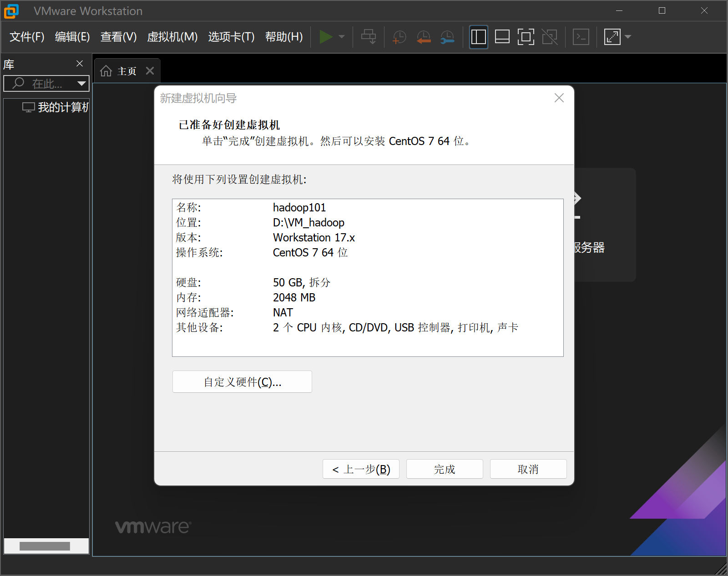This screenshot has width=728, height=576.
Task: Close the 新建虚拟机向导 dialog
Action: click(559, 98)
